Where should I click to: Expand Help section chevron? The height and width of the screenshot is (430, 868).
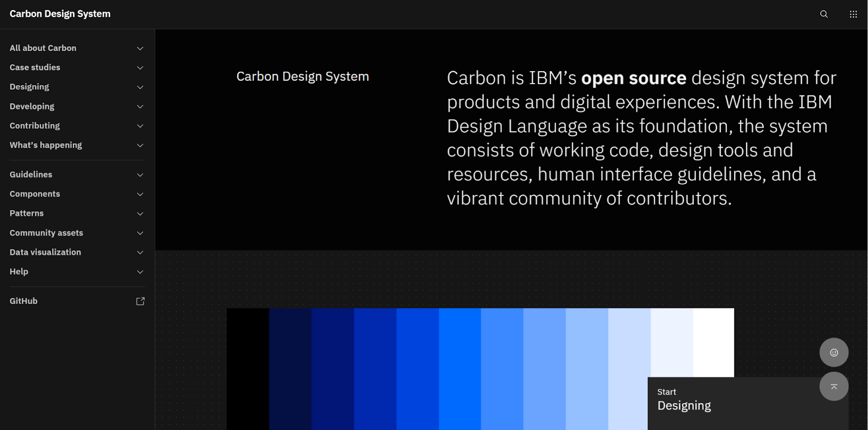point(140,272)
